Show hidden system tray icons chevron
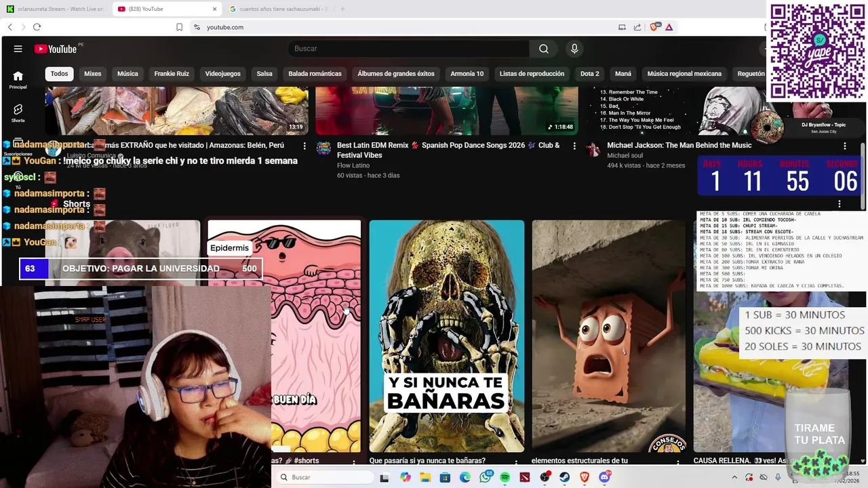This screenshot has width=868, height=488. tap(734, 477)
